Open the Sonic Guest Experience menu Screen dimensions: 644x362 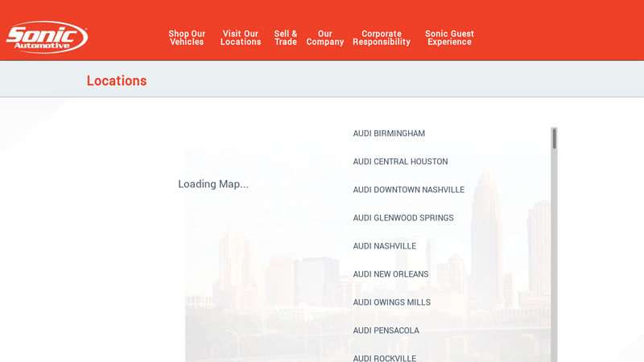click(449, 38)
